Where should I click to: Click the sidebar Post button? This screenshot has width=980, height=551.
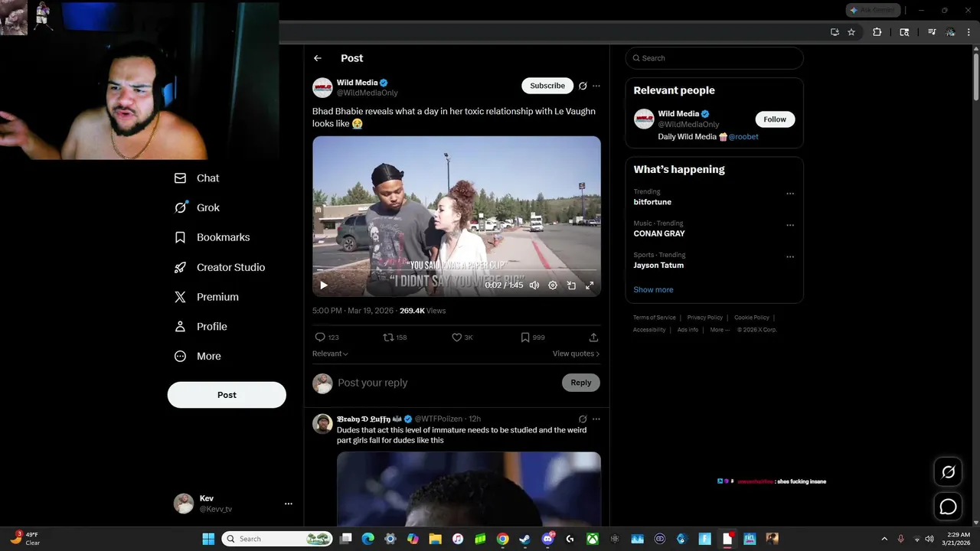click(x=227, y=395)
